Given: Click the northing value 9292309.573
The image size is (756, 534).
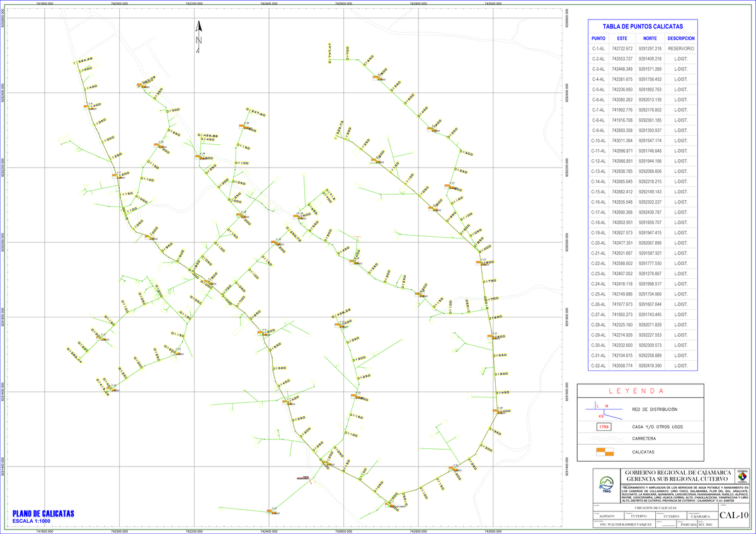Looking at the screenshot, I should point(650,344).
